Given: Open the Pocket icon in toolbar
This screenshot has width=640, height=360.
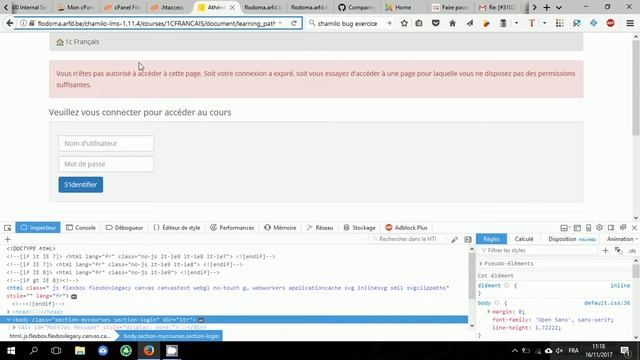Looking at the screenshot, I should tap(436, 23).
